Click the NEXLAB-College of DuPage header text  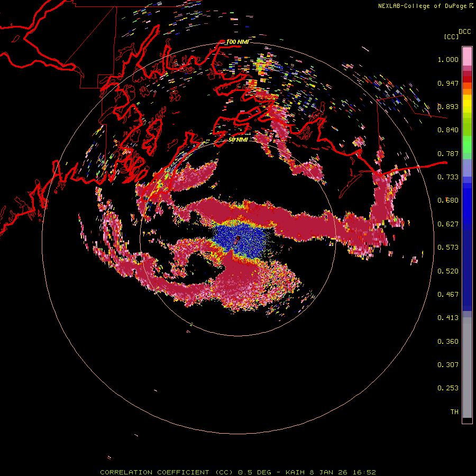pos(426,6)
